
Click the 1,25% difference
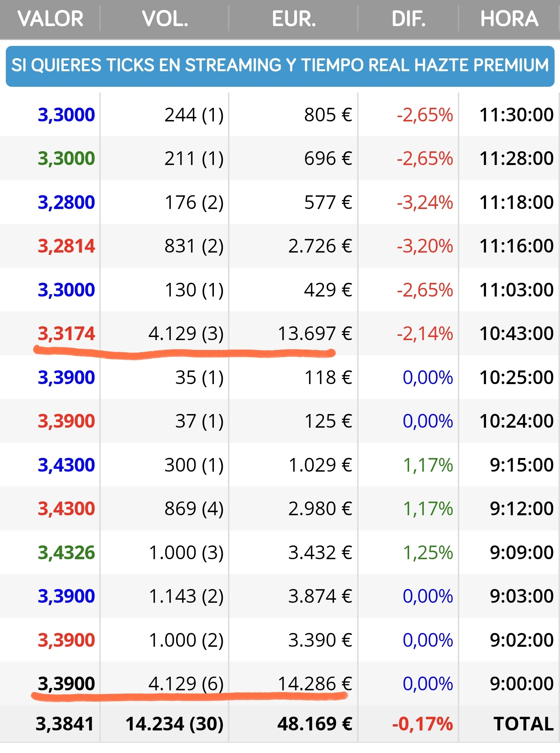[x=428, y=553]
